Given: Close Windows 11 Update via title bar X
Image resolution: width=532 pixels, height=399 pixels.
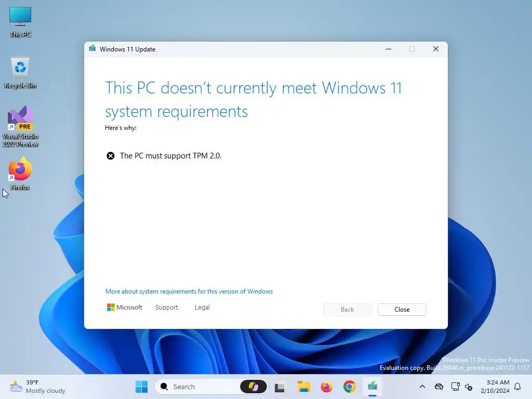Looking at the screenshot, I should point(436,49).
